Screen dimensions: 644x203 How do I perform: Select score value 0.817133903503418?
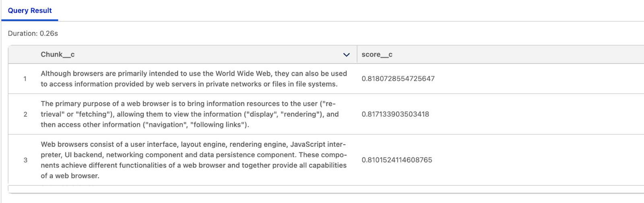(395, 114)
